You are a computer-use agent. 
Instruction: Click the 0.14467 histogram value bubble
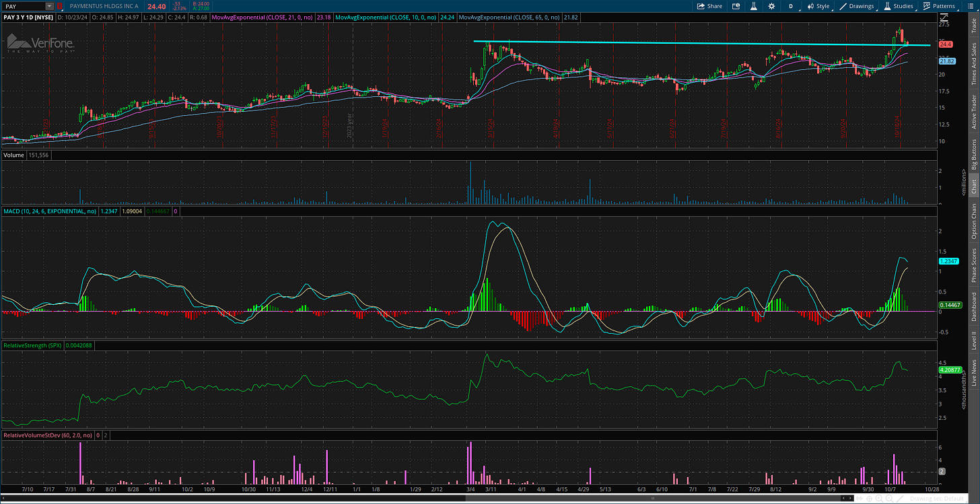(x=949, y=305)
